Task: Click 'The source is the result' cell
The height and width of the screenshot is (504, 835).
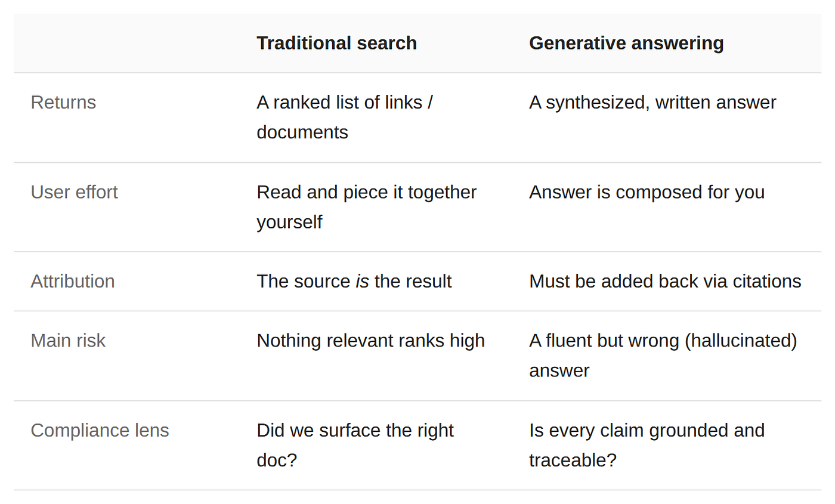Action: pos(354,281)
